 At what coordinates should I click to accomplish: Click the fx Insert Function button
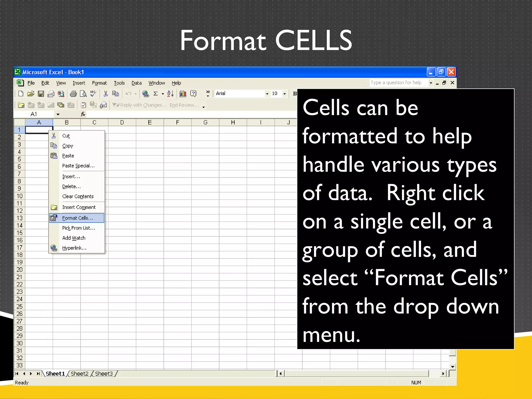click(x=83, y=114)
